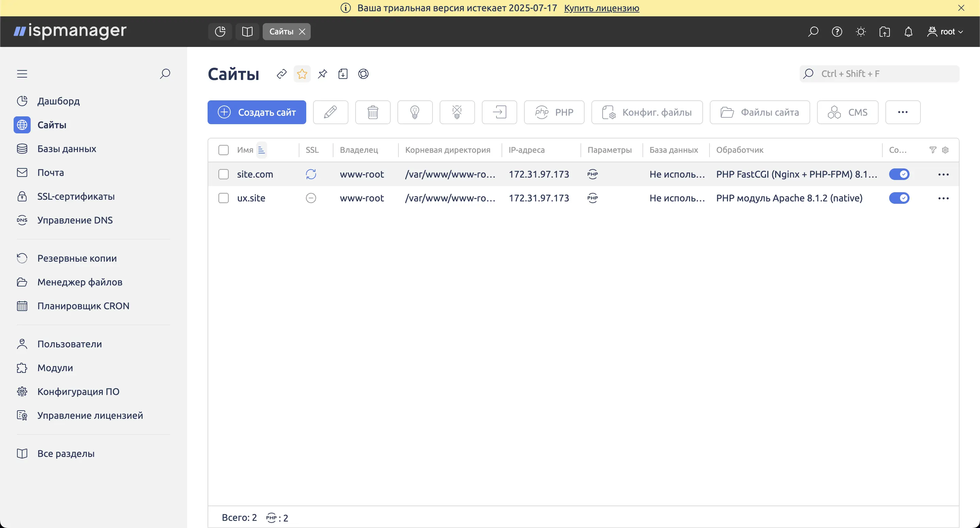Open the notifications bell icon

pos(909,32)
